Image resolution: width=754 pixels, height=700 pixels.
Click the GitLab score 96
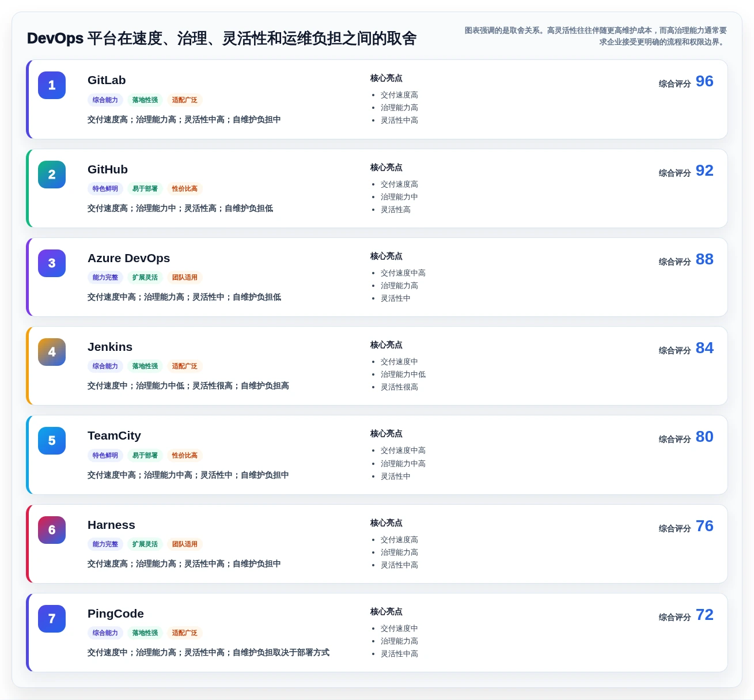pyautogui.click(x=704, y=81)
